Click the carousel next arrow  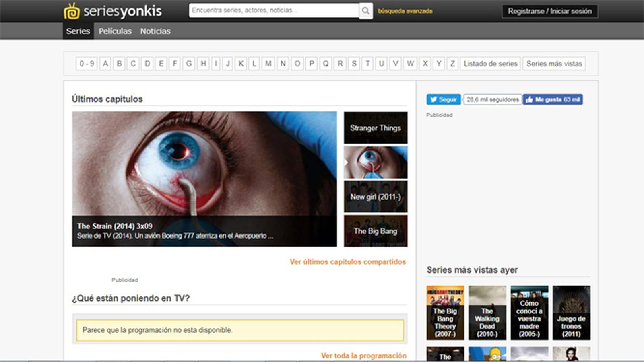[x=345, y=162]
